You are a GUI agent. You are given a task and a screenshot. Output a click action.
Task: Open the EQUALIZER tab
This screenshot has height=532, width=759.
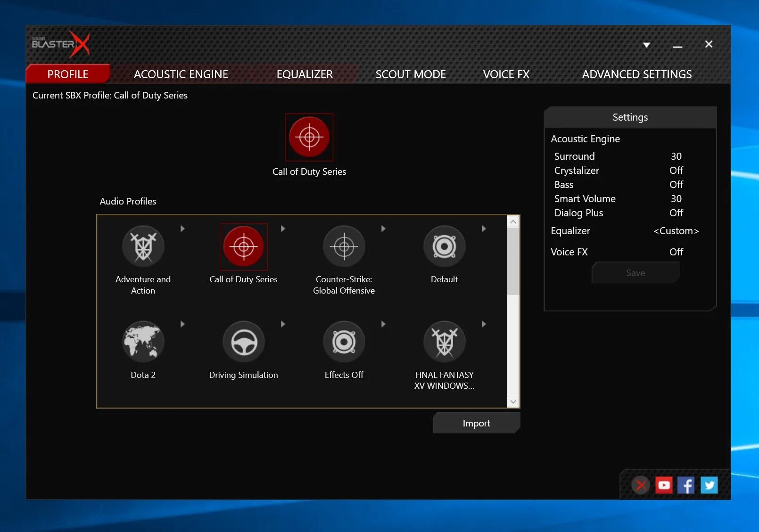(305, 74)
